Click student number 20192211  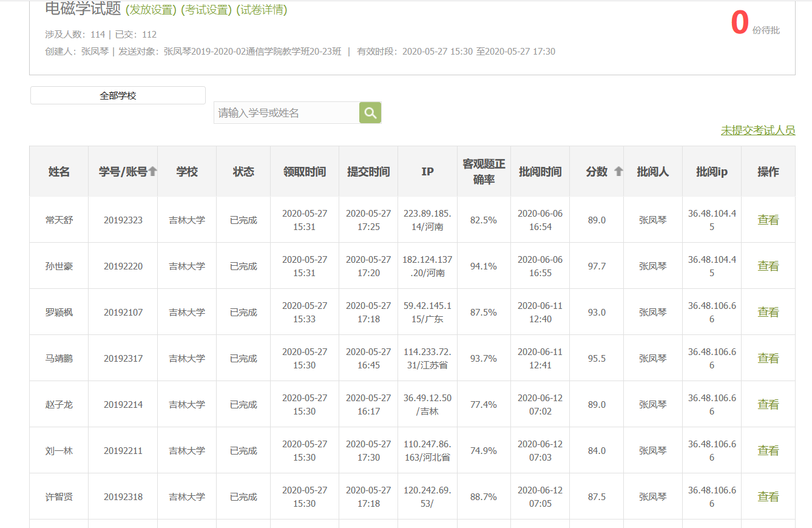click(x=123, y=450)
